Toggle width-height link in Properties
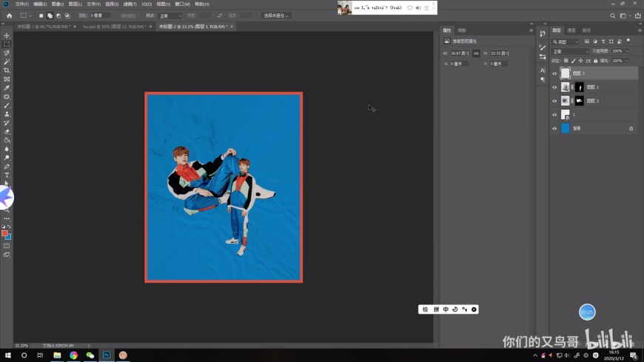The image size is (644, 362). click(x=476, y=53)
